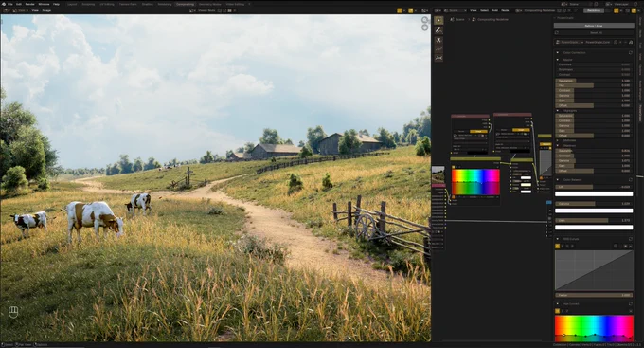Open the node editor Add menu

click(x=495, y=10)
